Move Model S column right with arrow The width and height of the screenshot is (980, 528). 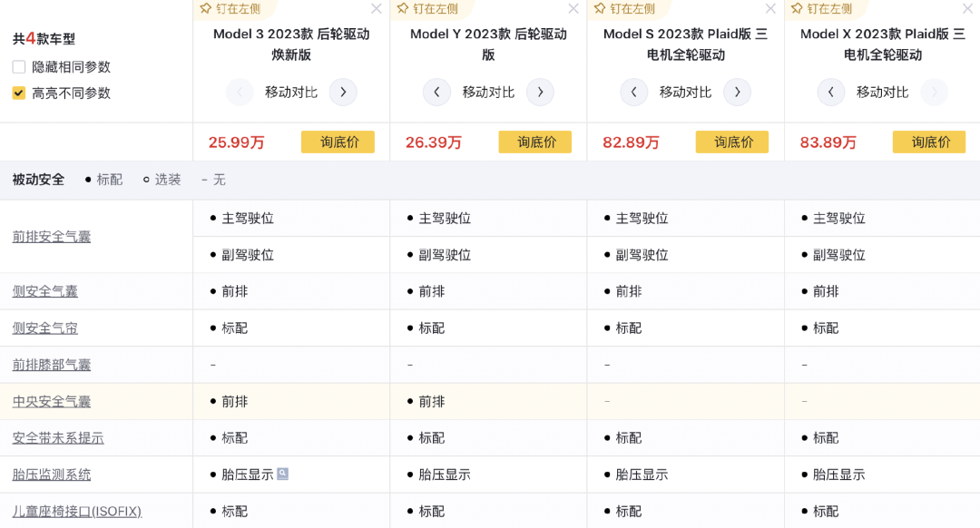[x=738, y=93]
